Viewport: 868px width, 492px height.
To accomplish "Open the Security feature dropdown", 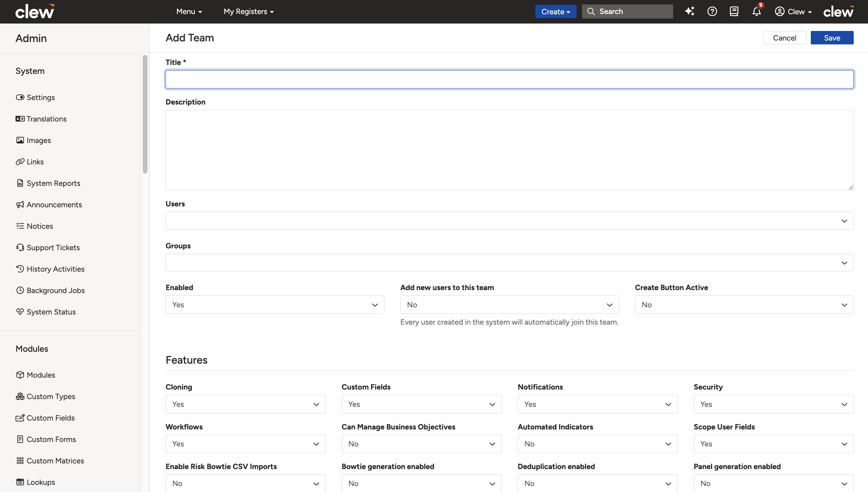I will click(773, 404).
